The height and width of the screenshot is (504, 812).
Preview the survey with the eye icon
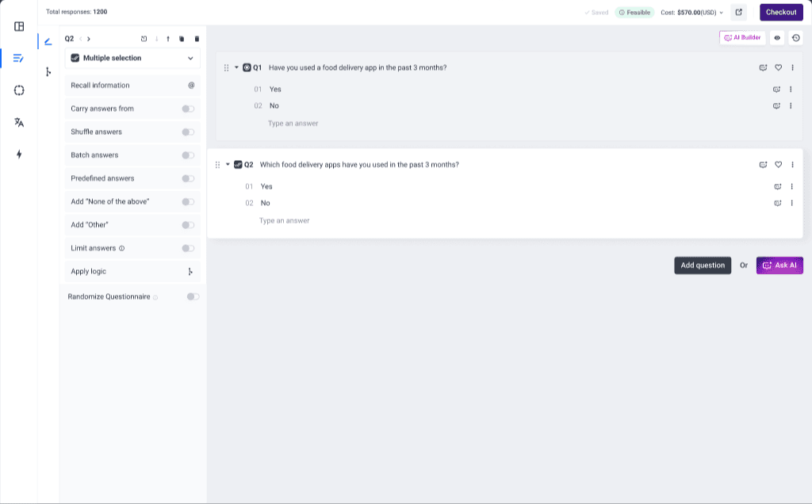tap(777, 37)
